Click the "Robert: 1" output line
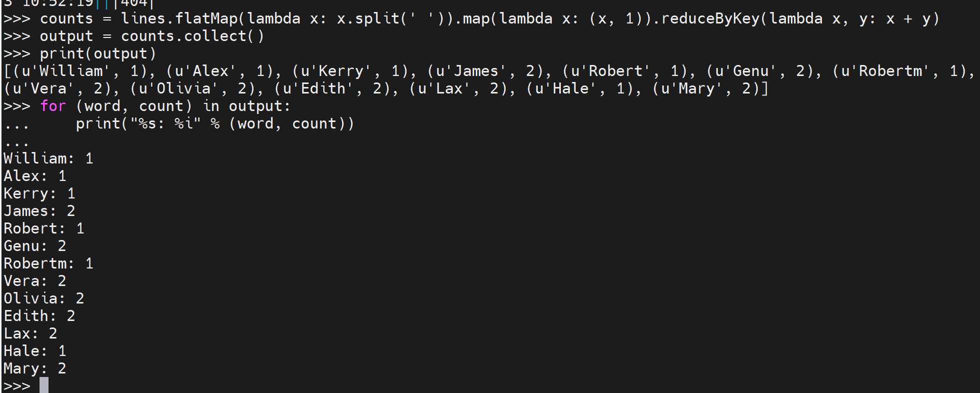Viewport: 980px width, 393px height. pyautogui.click(x=44, y=228)
